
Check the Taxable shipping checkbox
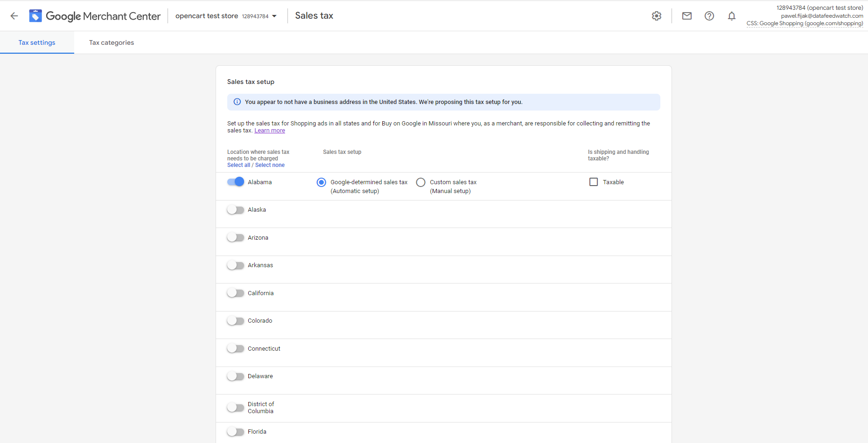click(594, 182)
